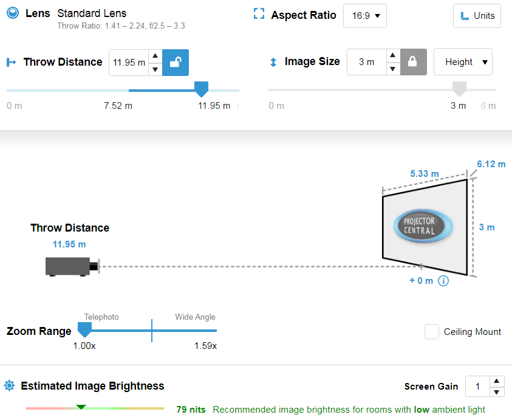Click the '7.52 m' minimum distance label
The image size is (512, 420).
pos(118,106)
